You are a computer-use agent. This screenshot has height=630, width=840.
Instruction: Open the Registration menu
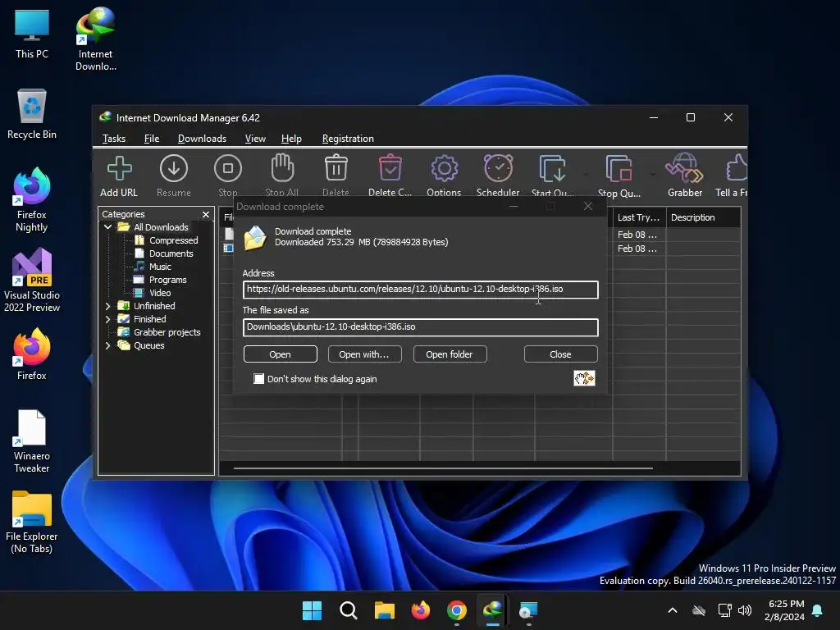(348, 139)
